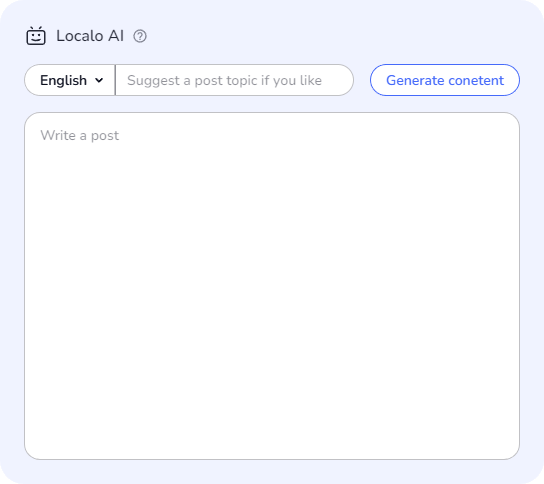Open the question mark help icon
The height and width of the screenshot is (484, 544).
click(140, 36)
